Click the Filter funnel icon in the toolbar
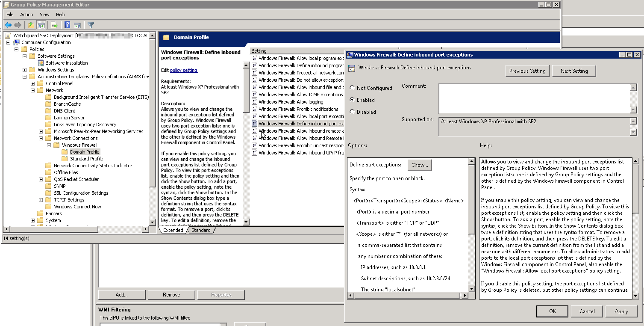The image size is (644, 326). (91, 25)
